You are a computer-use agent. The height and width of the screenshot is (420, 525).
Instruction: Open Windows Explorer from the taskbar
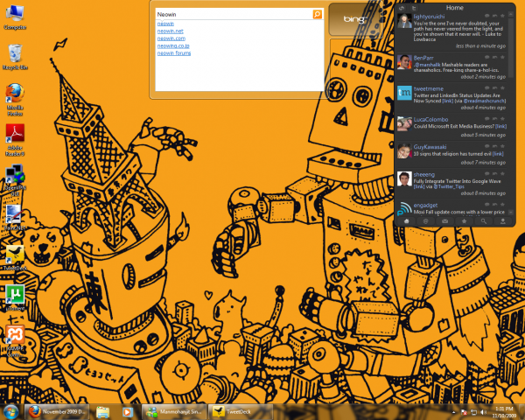(102, 412)
